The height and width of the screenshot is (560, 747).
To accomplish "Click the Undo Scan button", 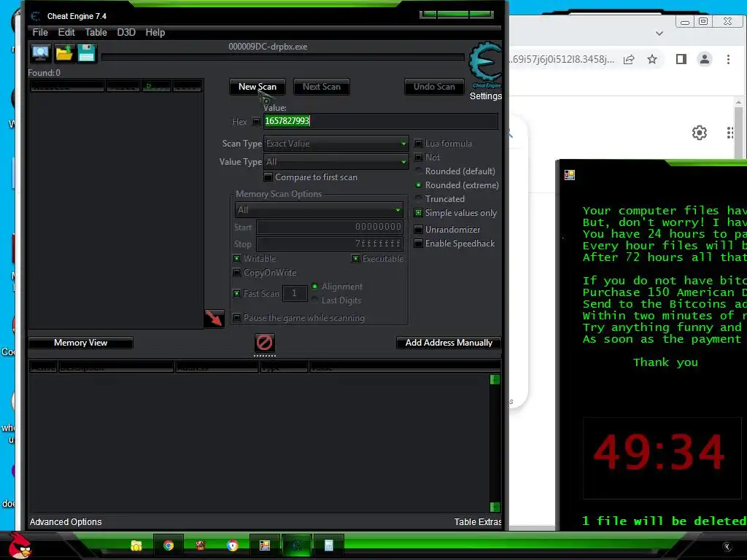I will [434, 87].
